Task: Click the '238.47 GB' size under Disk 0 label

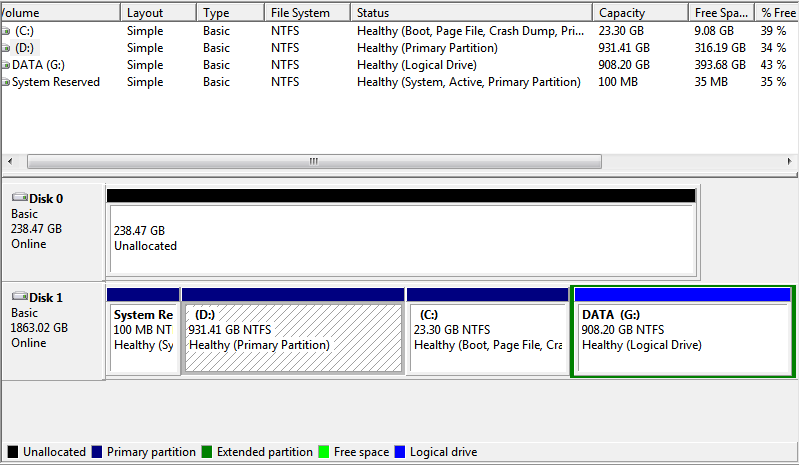Action: tap(36, 229)
